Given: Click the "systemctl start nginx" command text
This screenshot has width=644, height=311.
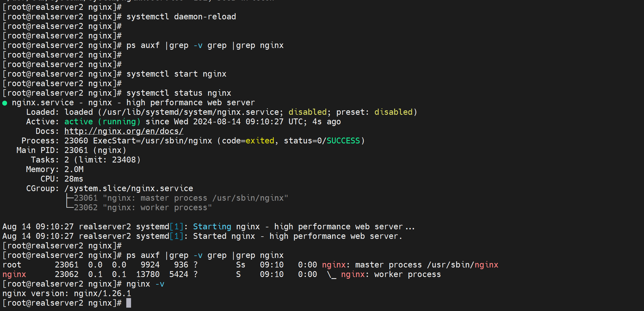Looking at the screenshot, I should 176,74.
